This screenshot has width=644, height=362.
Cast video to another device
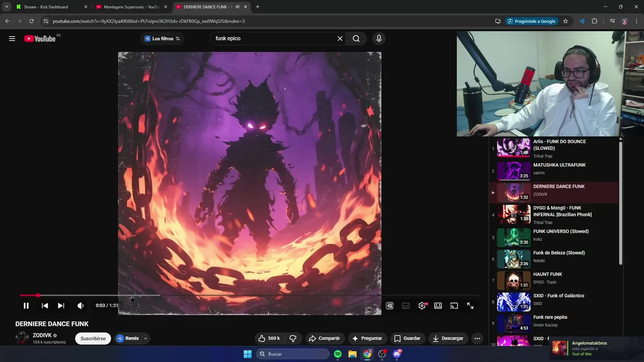pos(454,306)
